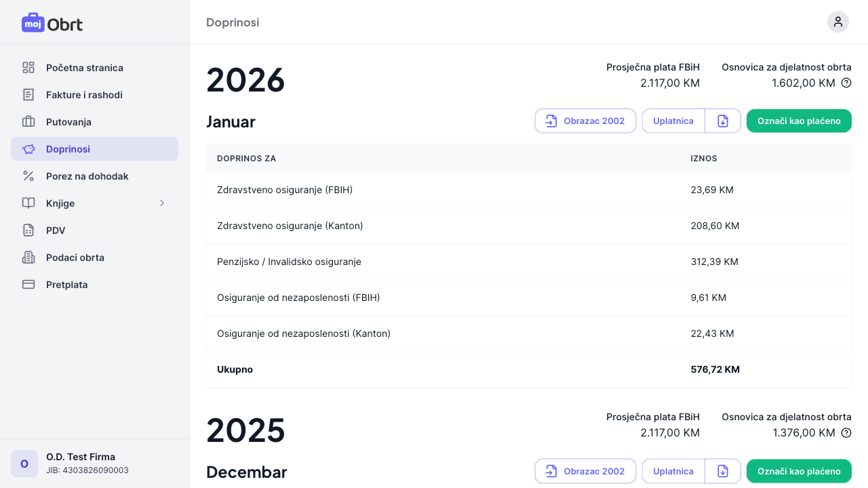
Task: Expand the Knjige submenu chevron
Action: coord(162,203)
